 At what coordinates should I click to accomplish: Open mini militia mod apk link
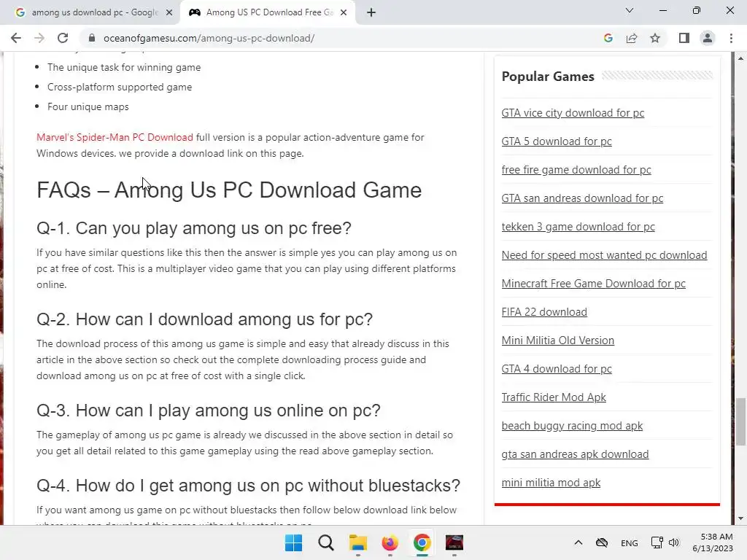551,483
